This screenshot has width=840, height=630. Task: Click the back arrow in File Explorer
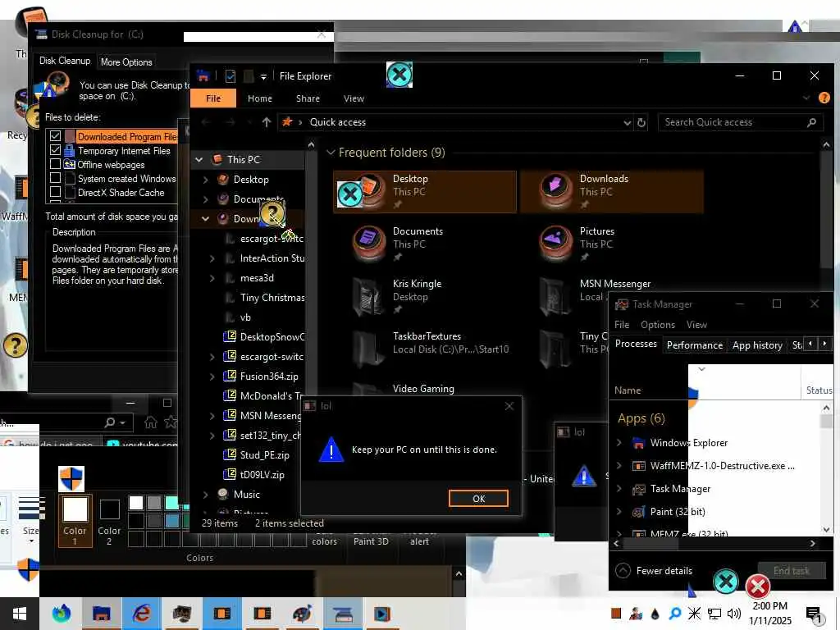[206, 122]
